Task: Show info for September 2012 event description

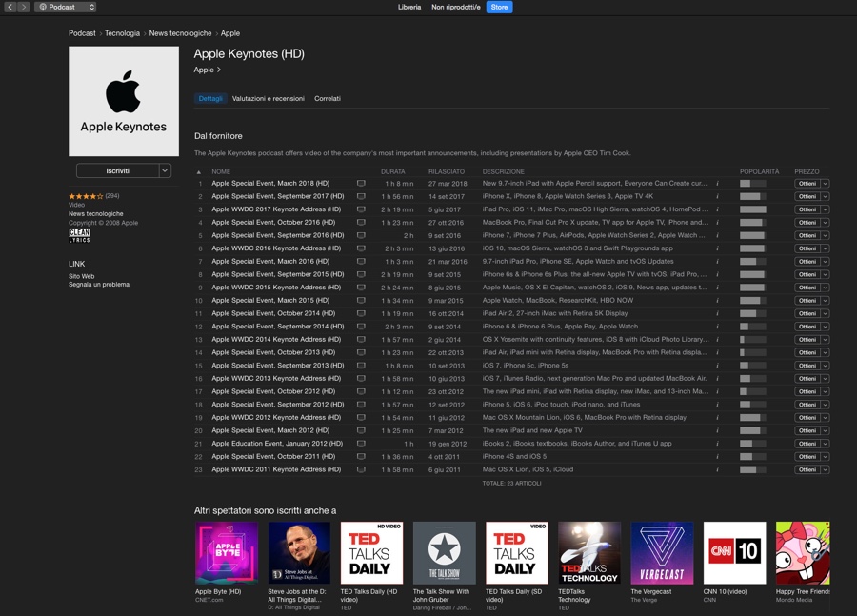Action: [x=717, y=405]
